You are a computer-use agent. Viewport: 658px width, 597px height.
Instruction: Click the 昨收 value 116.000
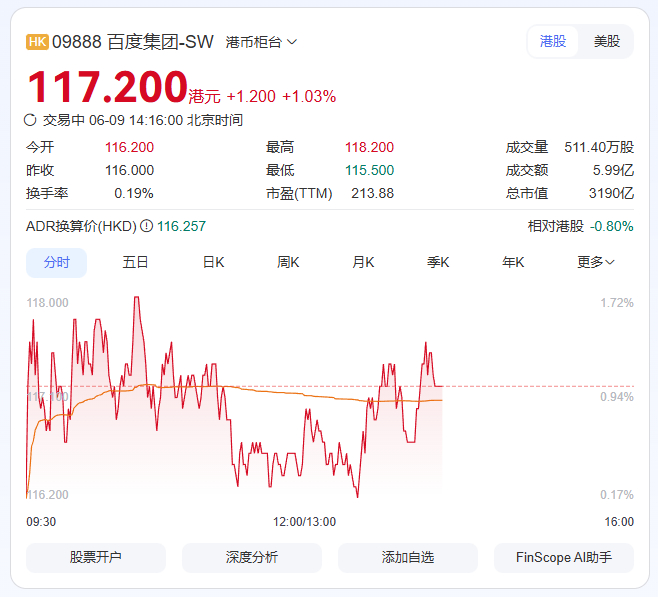coord(129,170)
